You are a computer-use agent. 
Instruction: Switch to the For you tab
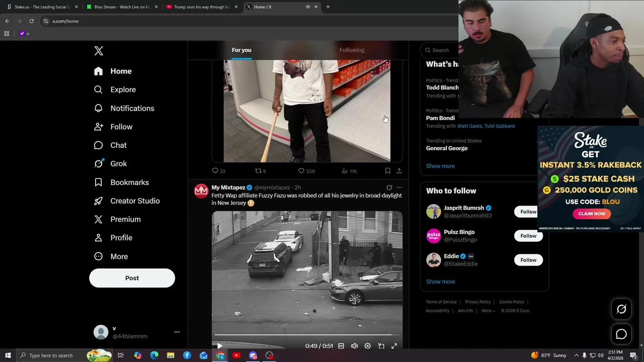coord(242,50)
